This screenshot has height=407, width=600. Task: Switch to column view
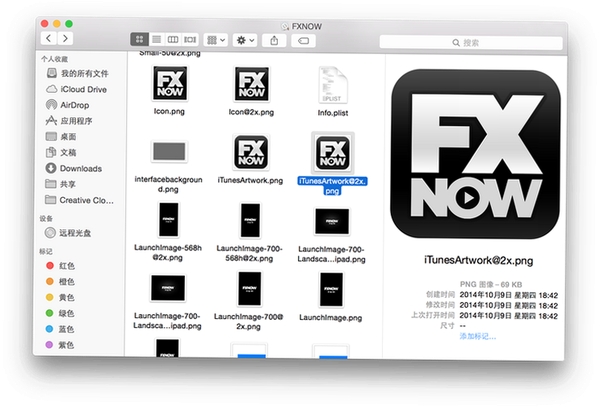[173, 39]
